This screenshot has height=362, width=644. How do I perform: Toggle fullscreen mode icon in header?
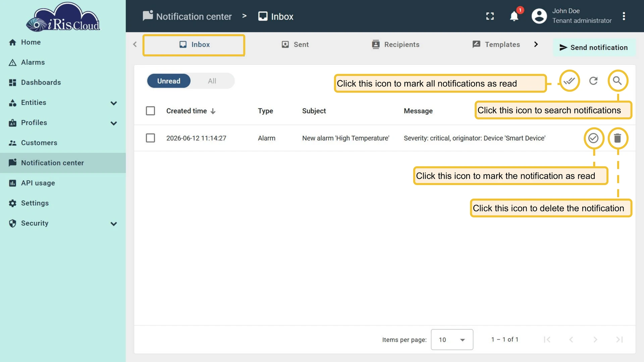490,16
